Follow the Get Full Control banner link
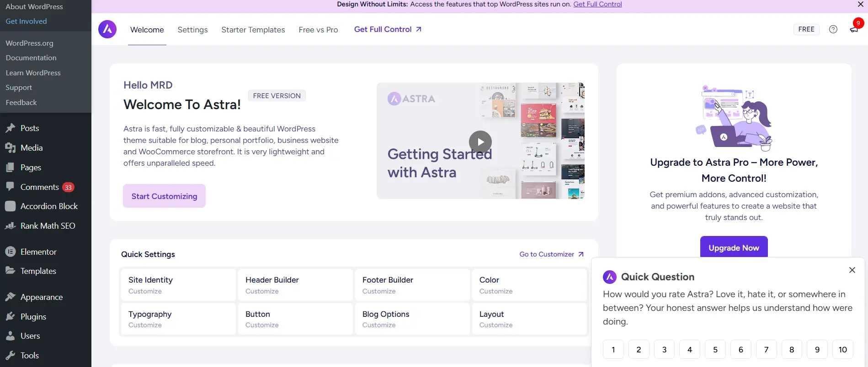Screen dimensions: 868x367 pos(597,4)
